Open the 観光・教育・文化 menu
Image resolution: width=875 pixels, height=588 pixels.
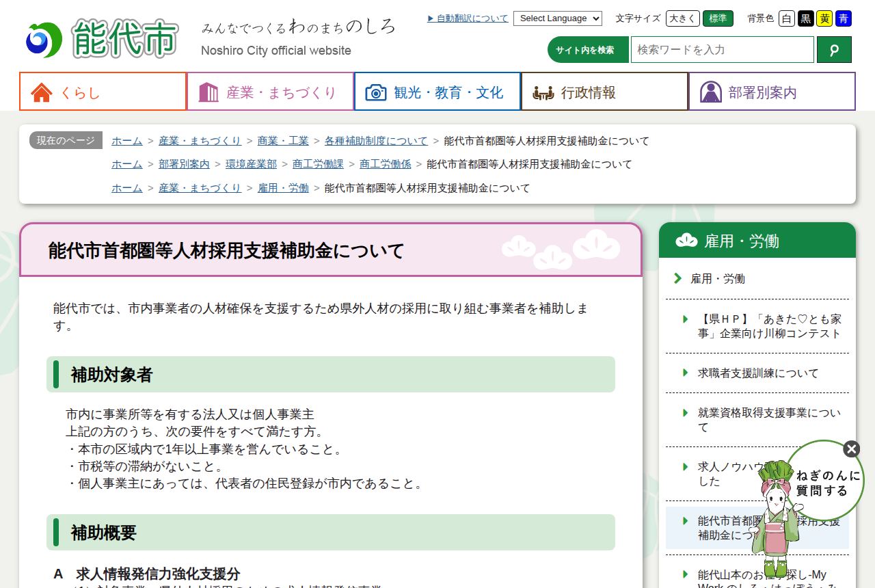point(437,92)
